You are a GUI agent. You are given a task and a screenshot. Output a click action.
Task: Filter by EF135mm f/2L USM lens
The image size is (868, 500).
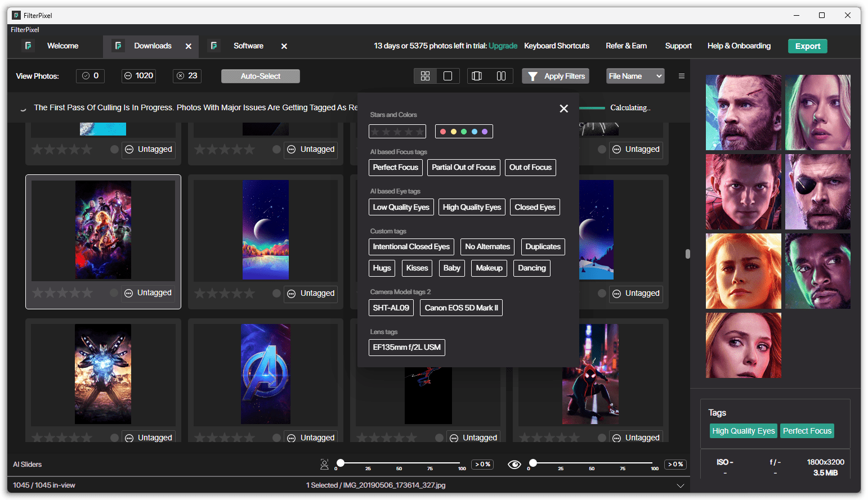[x=406, y=348]
